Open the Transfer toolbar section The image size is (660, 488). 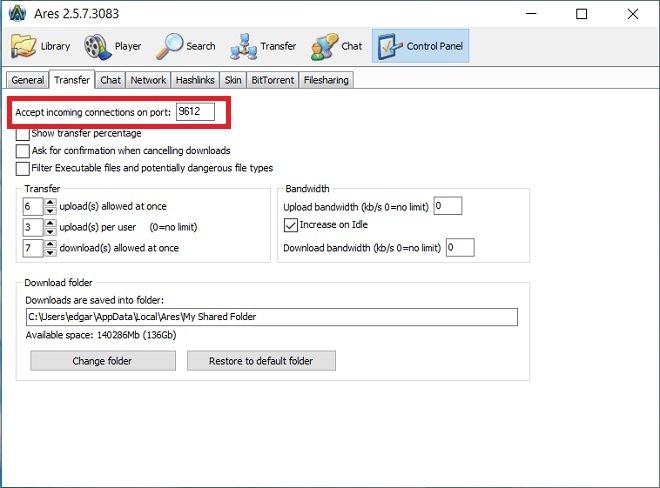point(263,46)
